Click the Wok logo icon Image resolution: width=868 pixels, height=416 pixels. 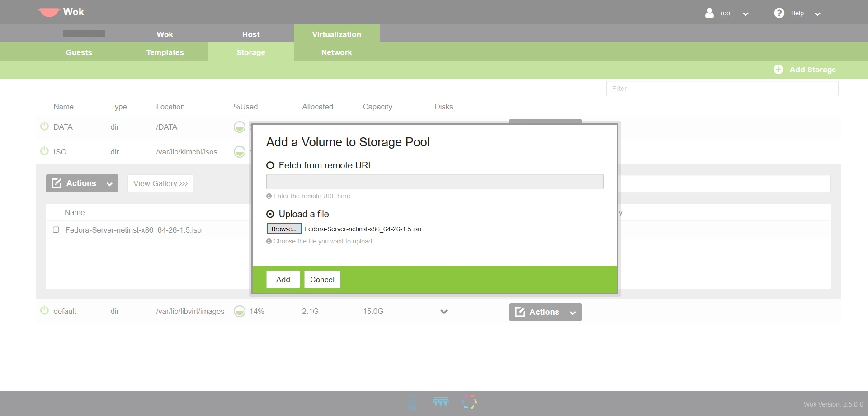tap(48, 12)
